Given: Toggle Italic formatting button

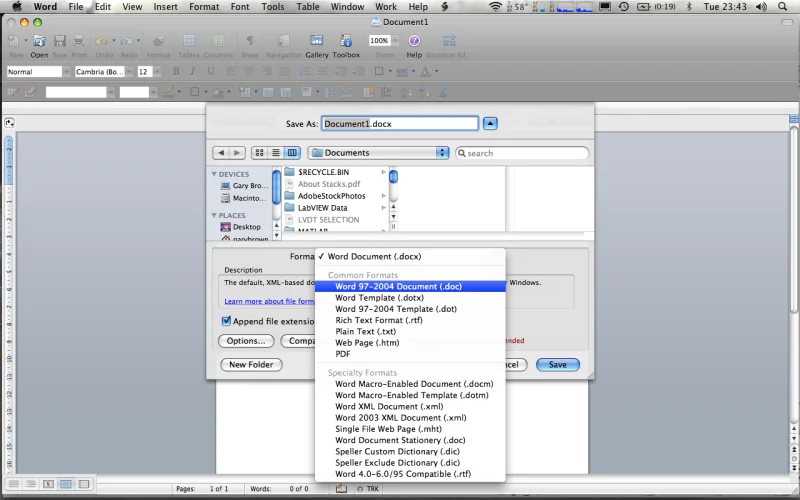Looking at the screenshot, I should coord(193,71).
